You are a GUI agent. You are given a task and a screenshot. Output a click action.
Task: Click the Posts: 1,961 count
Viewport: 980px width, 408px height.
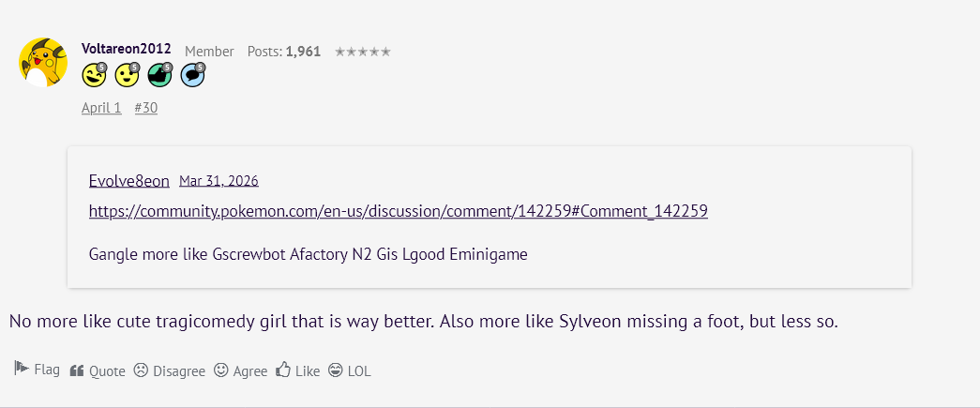point(284,52)
